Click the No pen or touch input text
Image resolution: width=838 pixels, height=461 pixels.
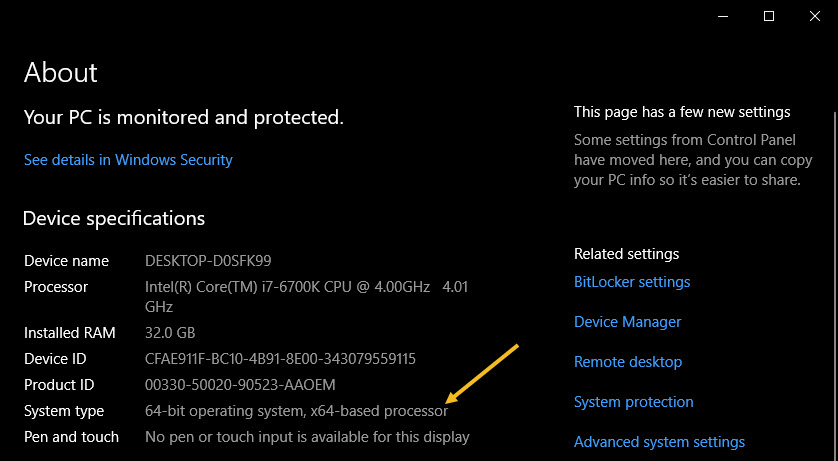tap(307, 437)
